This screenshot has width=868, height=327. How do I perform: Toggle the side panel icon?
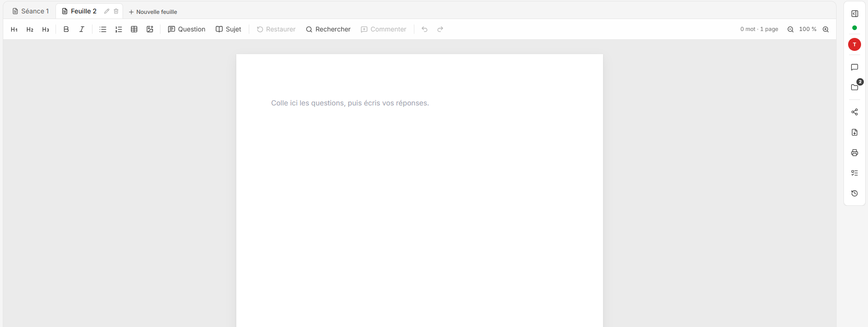[855, 14]
